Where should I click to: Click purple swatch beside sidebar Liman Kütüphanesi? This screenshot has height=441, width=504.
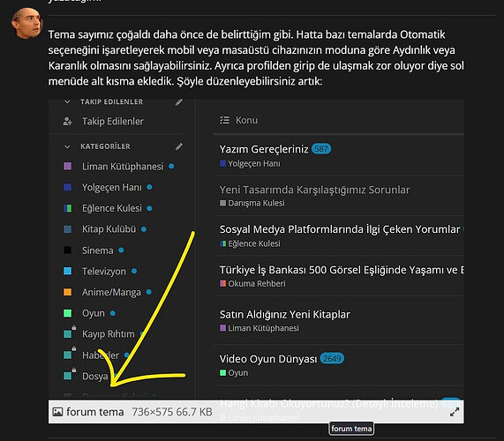pyautogui.click(x=67, y=166)
